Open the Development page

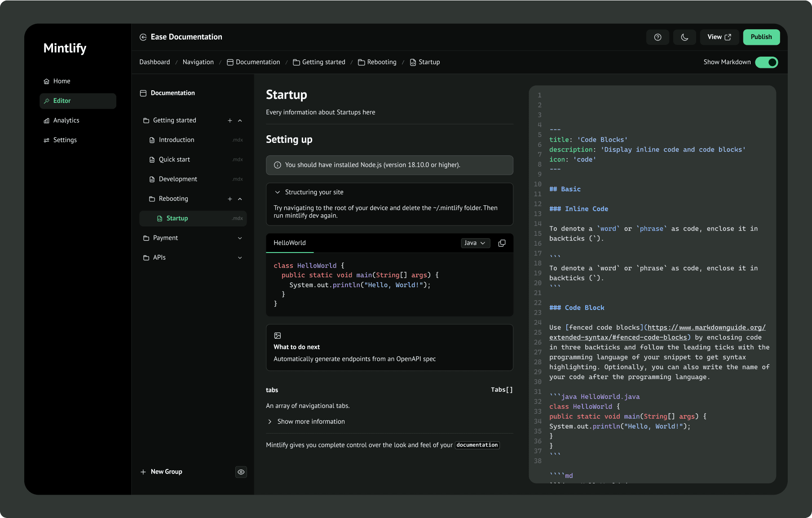click(x=193, y=179)
